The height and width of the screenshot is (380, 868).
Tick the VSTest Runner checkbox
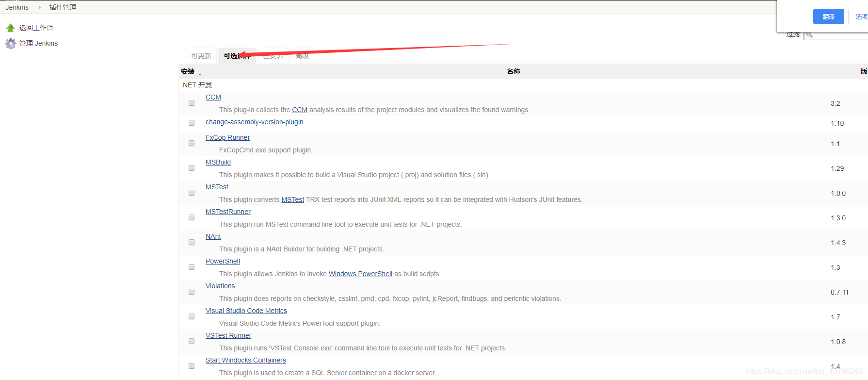[x=192, y=341]
